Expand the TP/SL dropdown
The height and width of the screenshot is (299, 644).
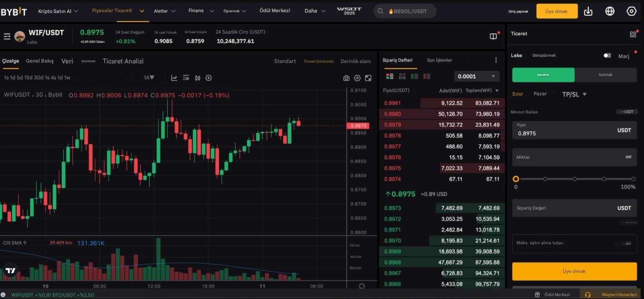click(x=574, y=94)
